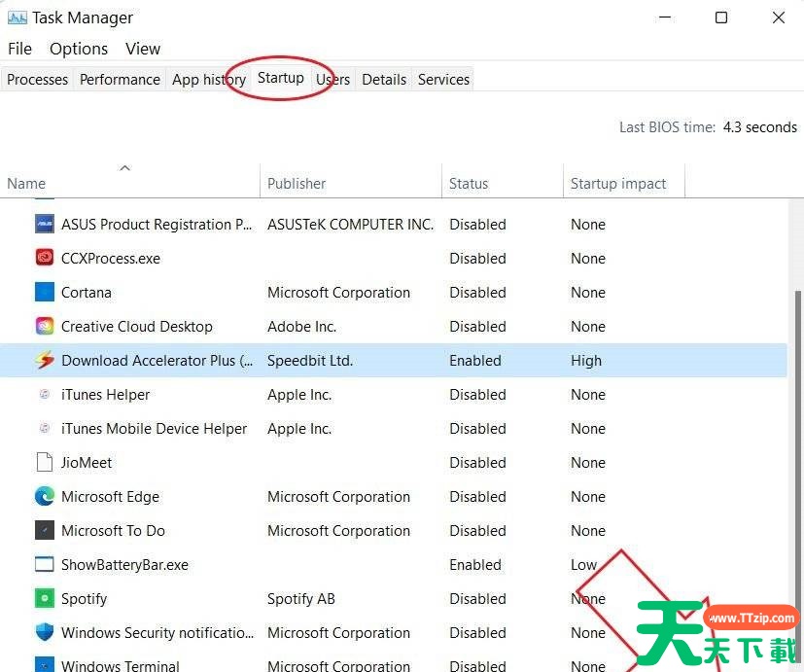Image resolution: width=804 pixels, height=672 pixels.
Task: Open the Options menu
Action: pos(79,49)
